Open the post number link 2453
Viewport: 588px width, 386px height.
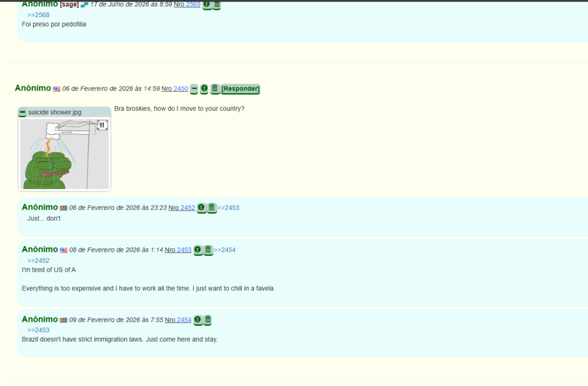184,249
